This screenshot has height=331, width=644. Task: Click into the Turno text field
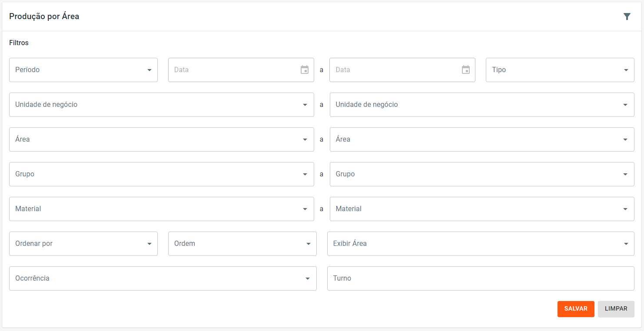481,278
